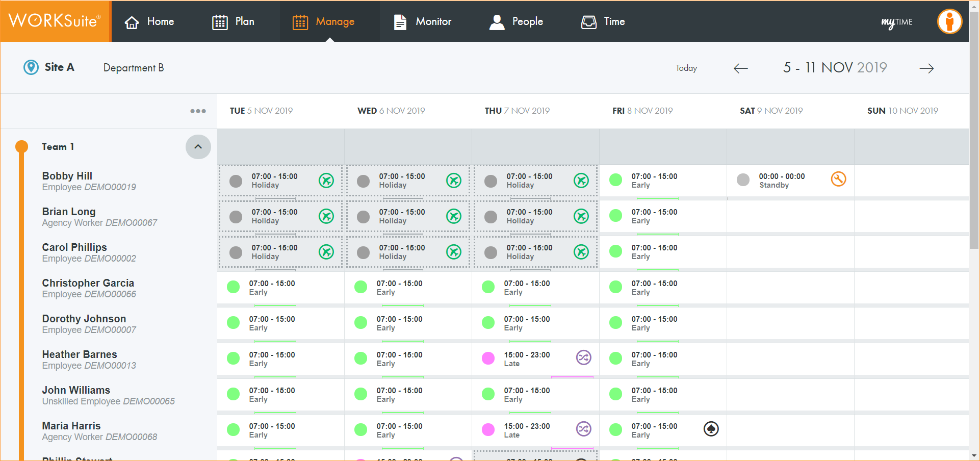Screen dimensions: 980x461
Task: Open the user profile icon in the top bar
Action: click(x=949, y=21)
